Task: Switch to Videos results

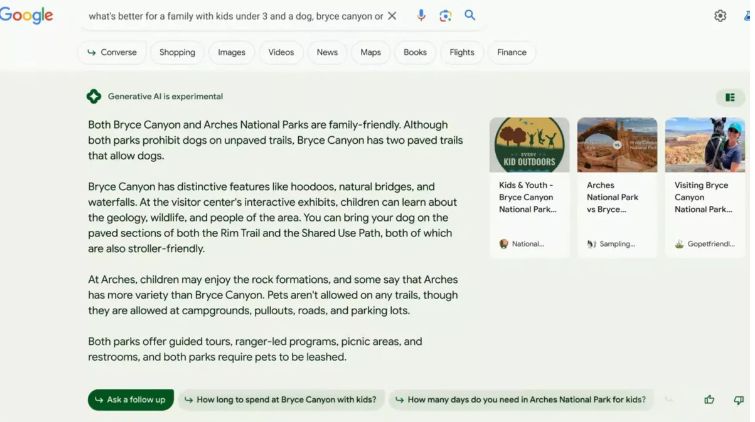Action: tap(281, 52)
